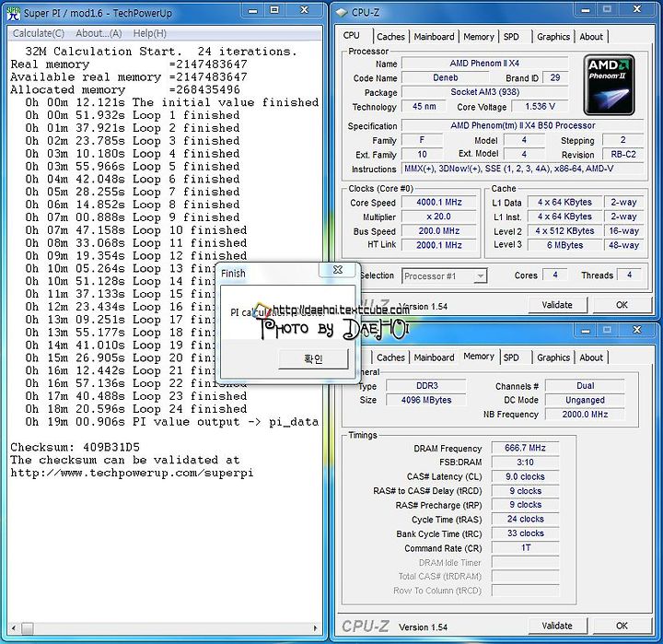Close the lower CPU-Z window
Image resolution: width=663 pixels, height=644 pixels.
(637, 330)
